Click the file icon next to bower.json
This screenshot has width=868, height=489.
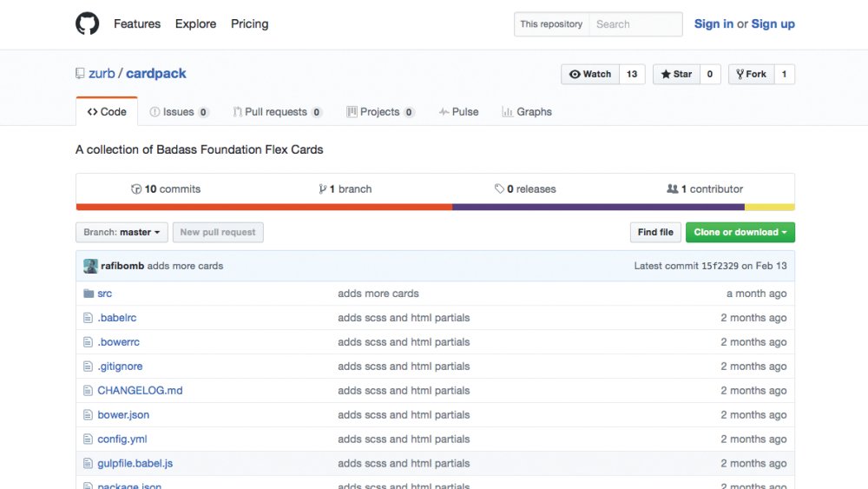coord(88,415)
